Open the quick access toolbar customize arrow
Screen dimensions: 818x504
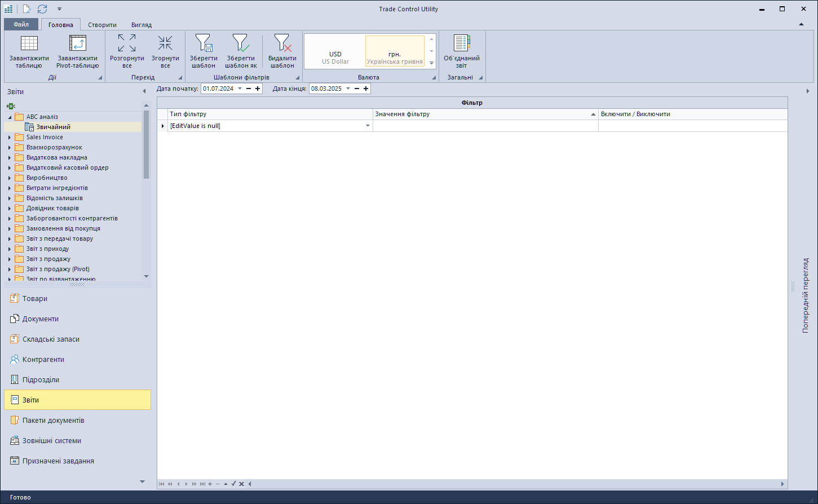click(x=59, y=9)
